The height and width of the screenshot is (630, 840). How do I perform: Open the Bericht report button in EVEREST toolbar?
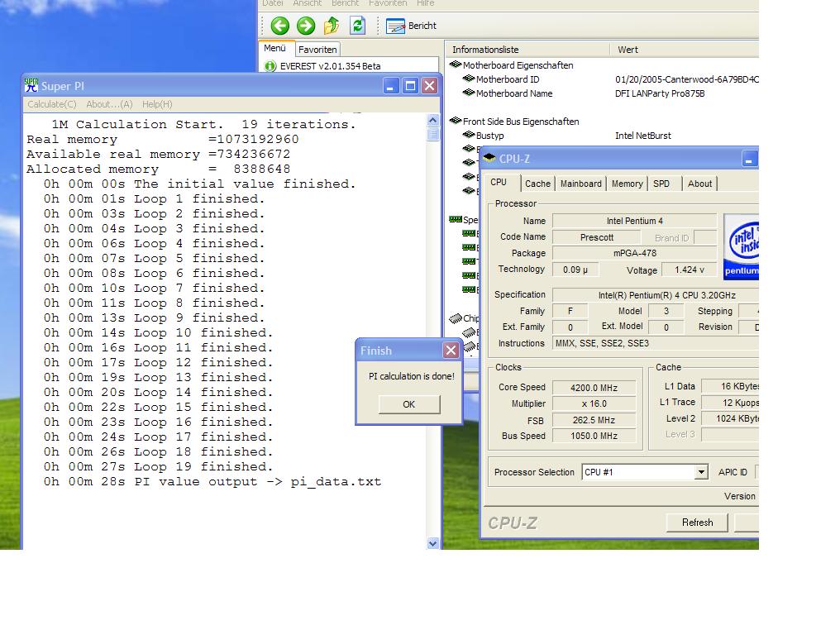pyautogui.click(x=411, y=26)
